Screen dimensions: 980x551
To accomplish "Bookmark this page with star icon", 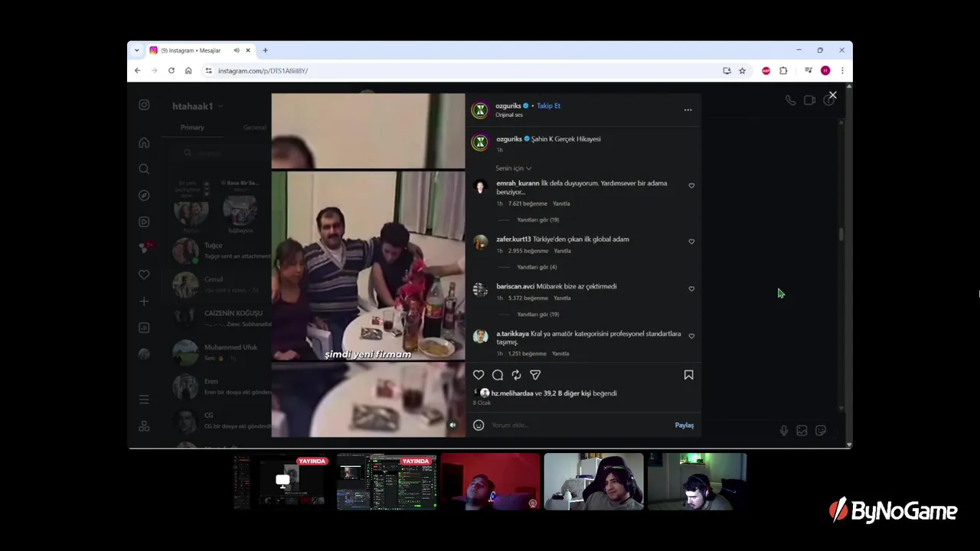I will (x=742, y=70).
